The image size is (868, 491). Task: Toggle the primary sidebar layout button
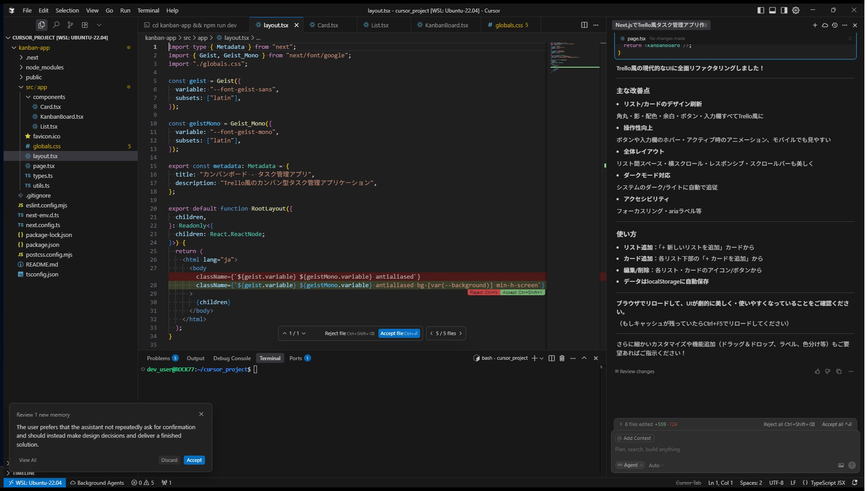pos(761,10)
